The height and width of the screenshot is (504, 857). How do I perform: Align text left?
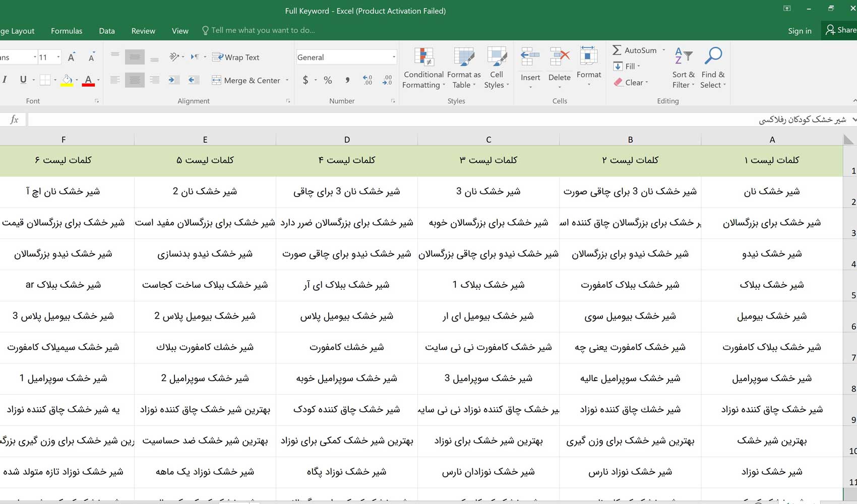[115, 80]
